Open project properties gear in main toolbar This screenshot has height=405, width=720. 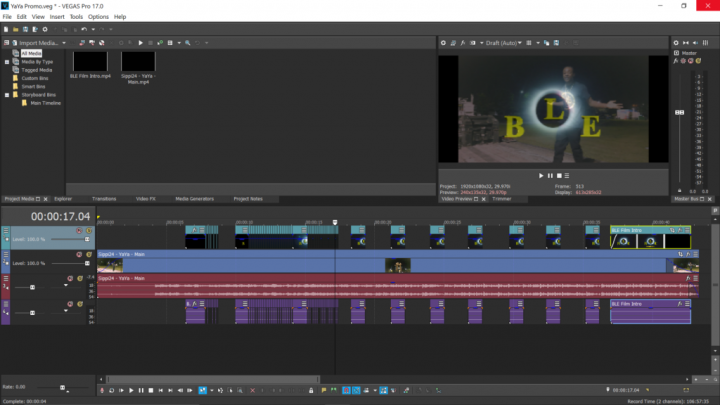pyautogui.click(x=45, y=29)
